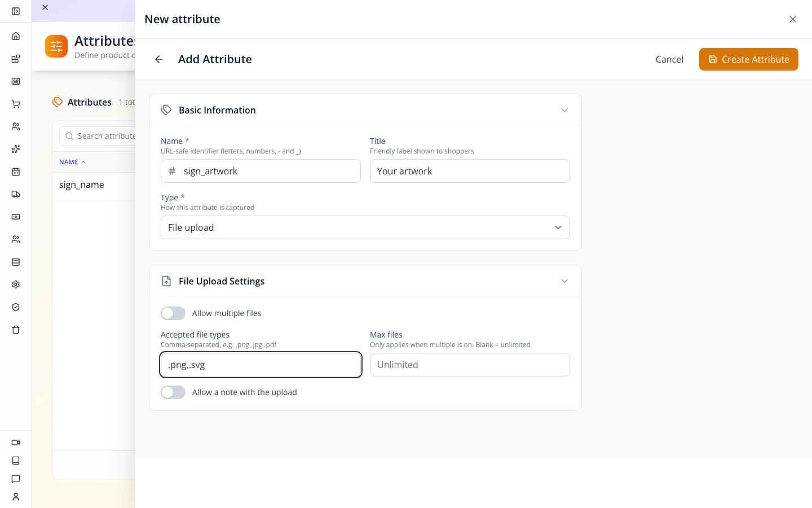This screenshot has width=812, height=508.
Task: Open the book icon in sidebar
Action: pyautogui.click(x=16, y=461)
